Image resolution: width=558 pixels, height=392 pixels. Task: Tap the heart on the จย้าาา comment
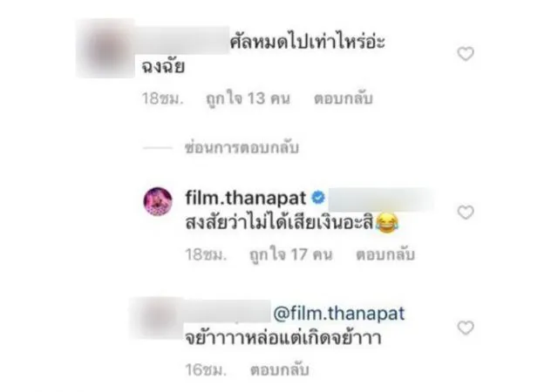point(466,328)
